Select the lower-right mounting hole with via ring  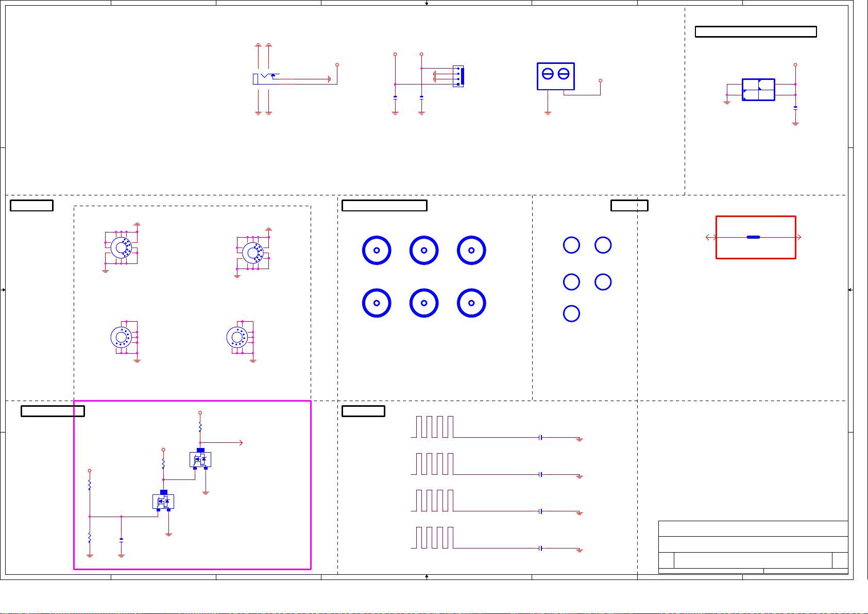coord(237,337)
